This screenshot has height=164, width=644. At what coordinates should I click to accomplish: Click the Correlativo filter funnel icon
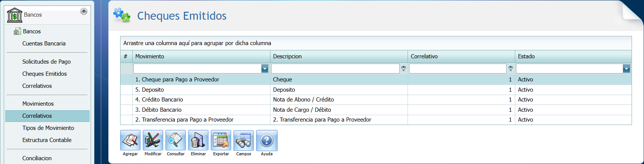pos(510,69)
